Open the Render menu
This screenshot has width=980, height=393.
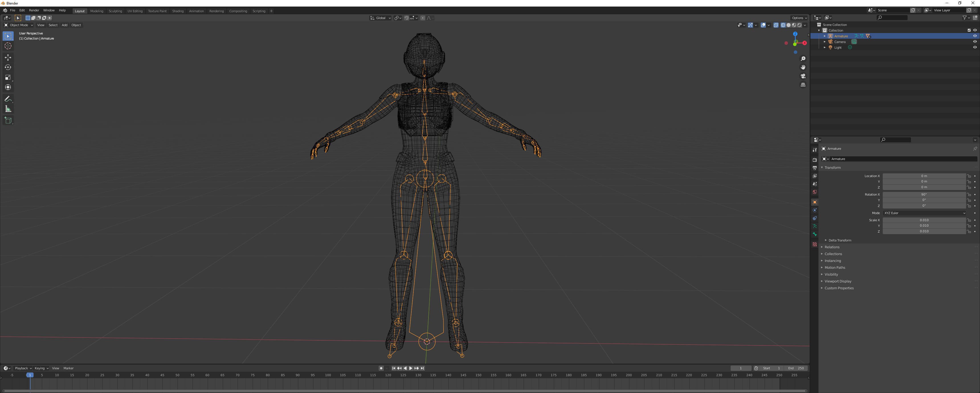34,10
